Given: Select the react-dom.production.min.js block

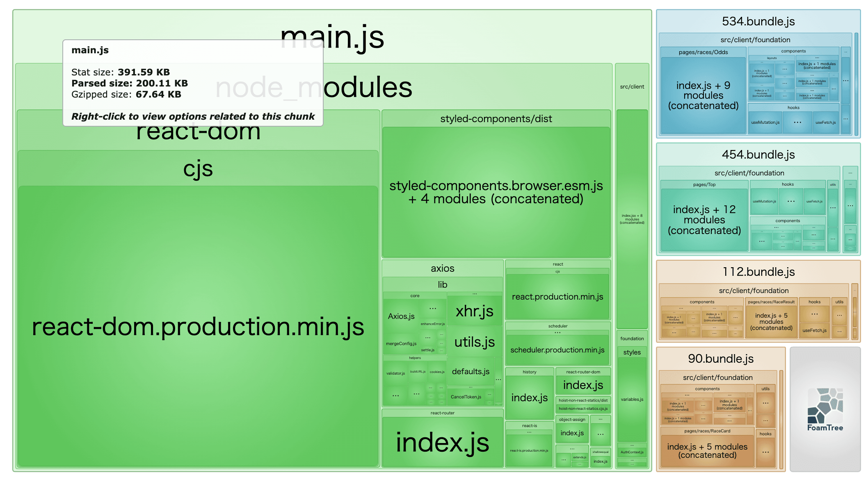Looking at the screenshot, I should [198, 327].
